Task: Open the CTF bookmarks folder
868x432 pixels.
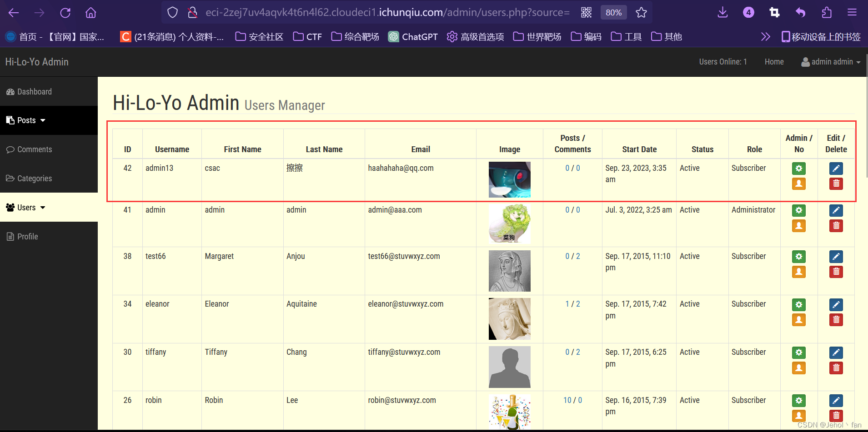Action: click(307, 37)
